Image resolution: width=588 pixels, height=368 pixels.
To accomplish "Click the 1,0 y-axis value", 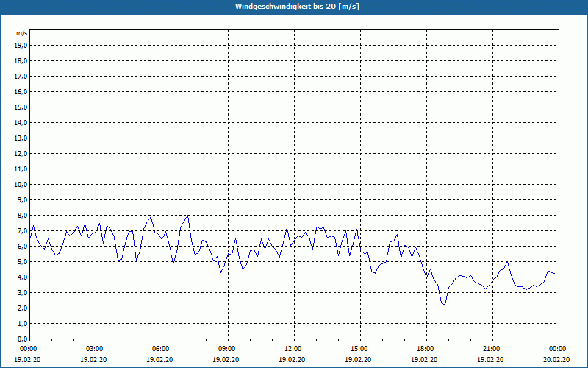I will 23,323.
